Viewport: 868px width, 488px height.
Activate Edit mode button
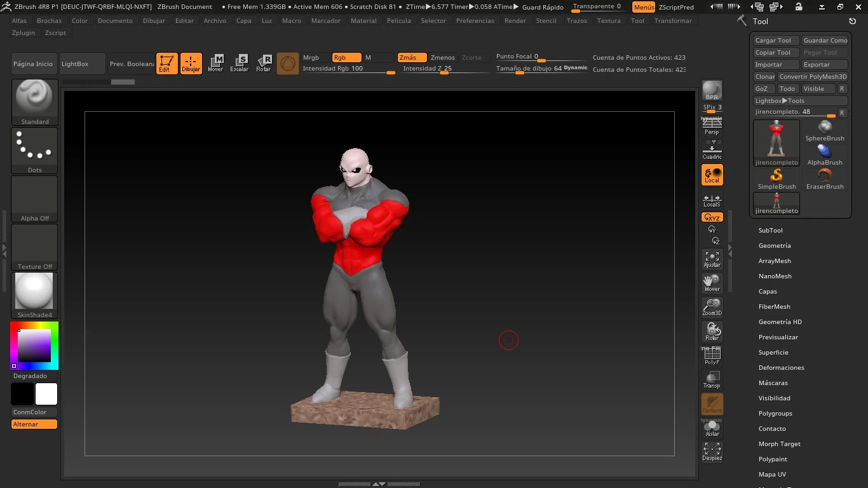167,64
